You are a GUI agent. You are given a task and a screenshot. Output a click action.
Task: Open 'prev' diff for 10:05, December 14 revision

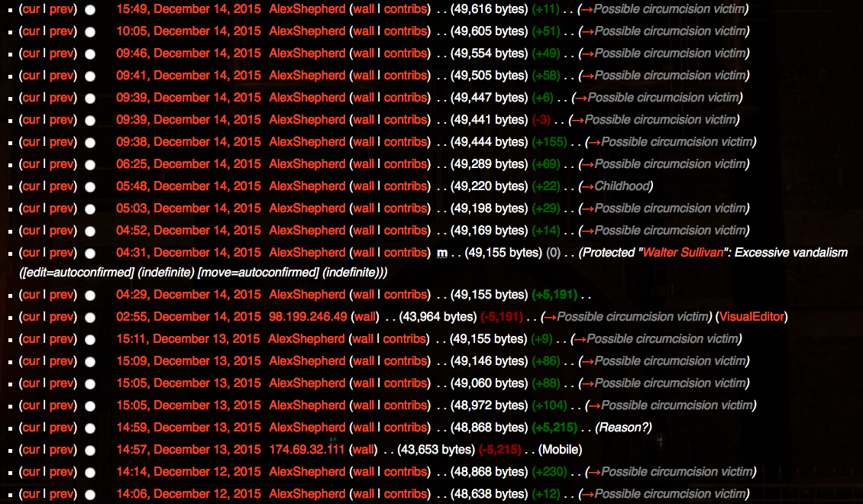(61, 31)
